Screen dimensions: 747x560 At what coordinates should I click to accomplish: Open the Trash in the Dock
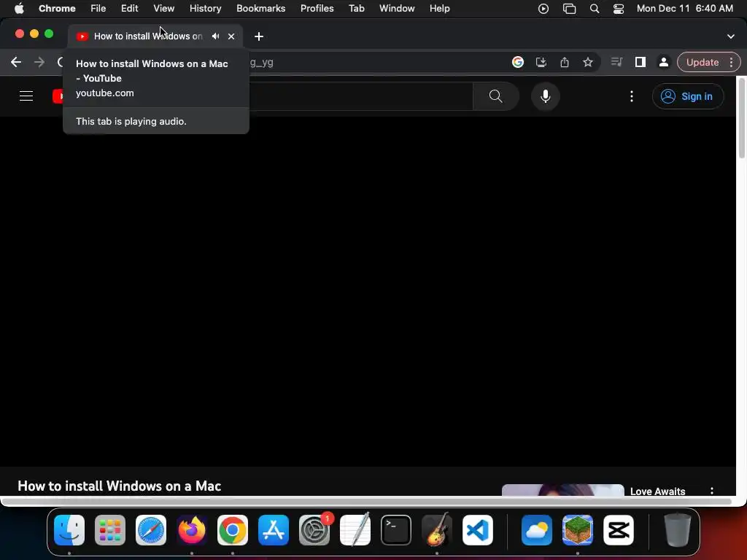(x=677, y=530)
